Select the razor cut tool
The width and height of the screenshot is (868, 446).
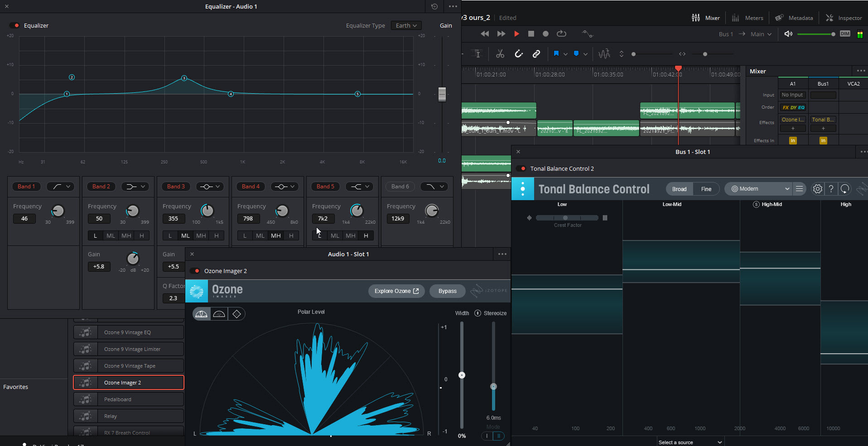(500, 54)
